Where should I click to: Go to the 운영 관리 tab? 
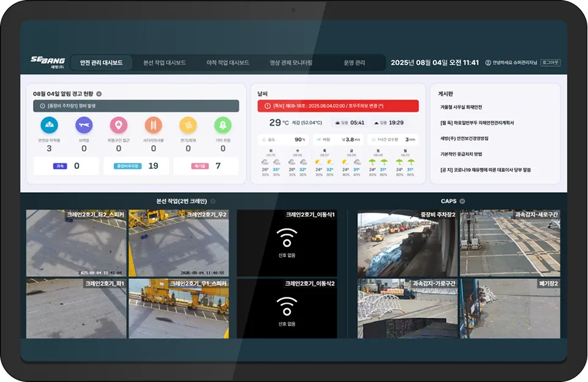point(354,62)
